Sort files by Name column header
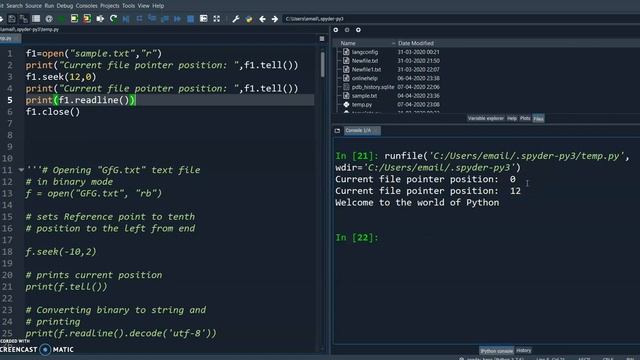This screenshot has width=640, height=360. [348, 43]
